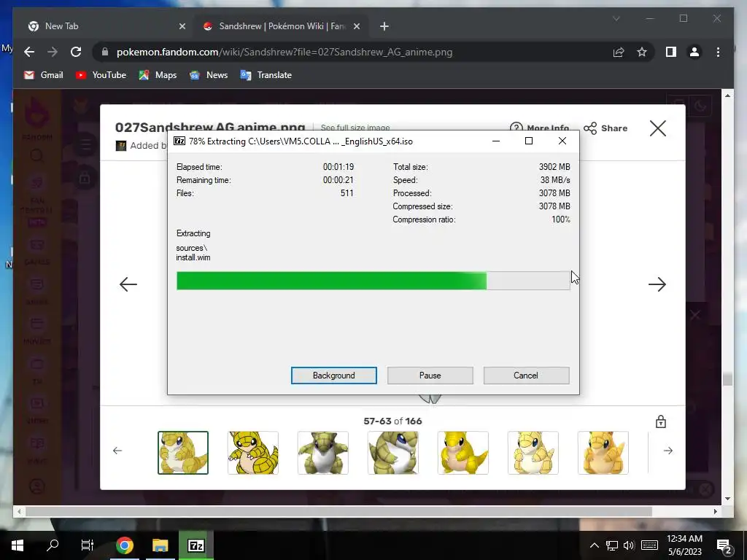
Task: Open the Windows Start menu
Action: 18,545
